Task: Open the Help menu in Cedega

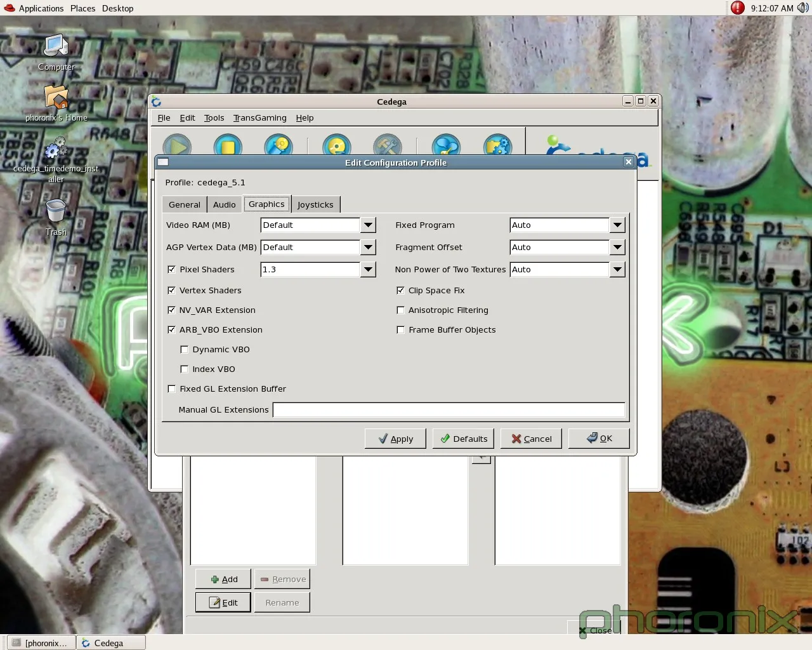Action: coord(304,117)
